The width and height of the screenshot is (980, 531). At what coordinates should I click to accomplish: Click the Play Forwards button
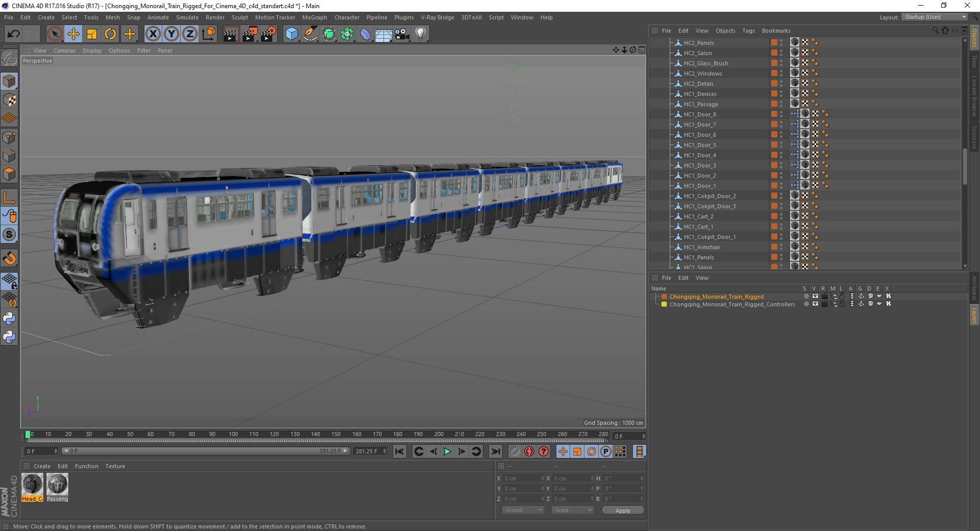click(447, 451)
